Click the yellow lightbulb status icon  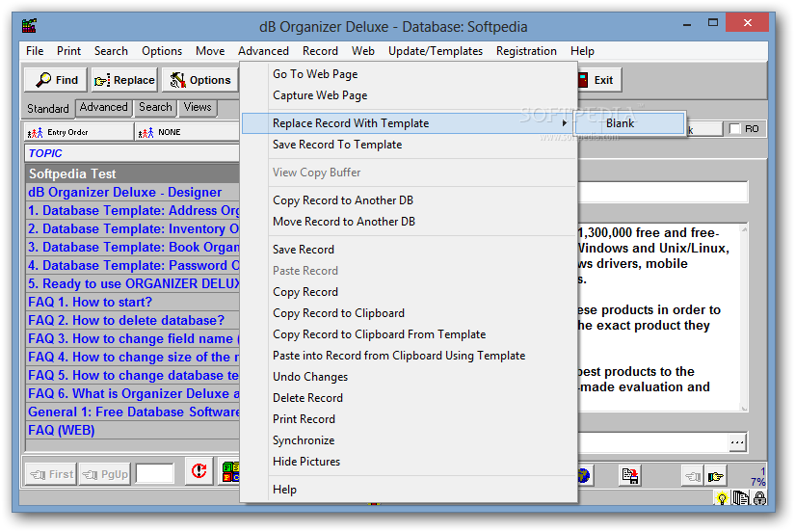point(722,498)
